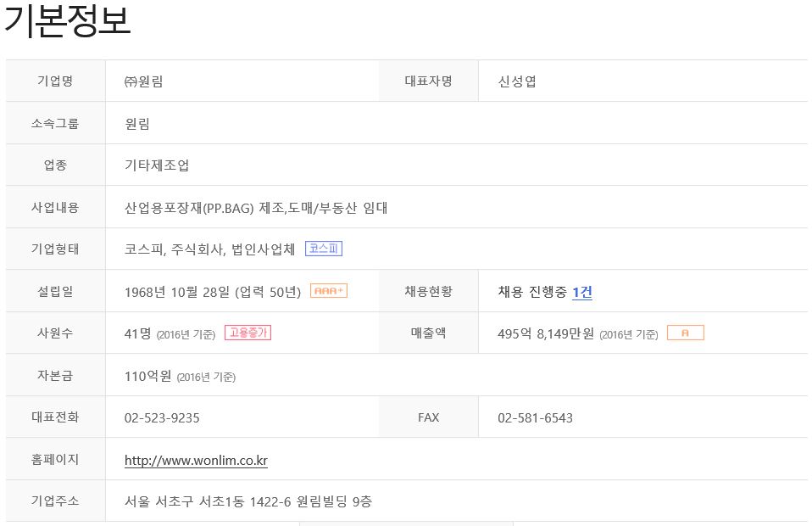Image resolution: width=812 pixels, height=526 pixels.
Task: Click the orange A sales grade badge
Action: [685, 333]
